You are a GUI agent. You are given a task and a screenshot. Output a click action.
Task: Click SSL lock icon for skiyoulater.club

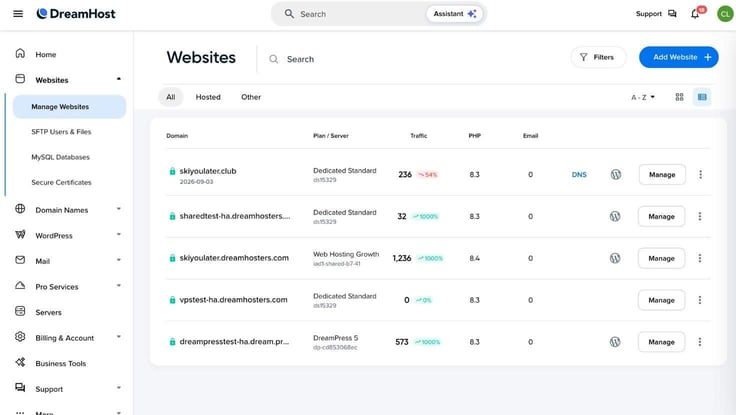point(172,171)
